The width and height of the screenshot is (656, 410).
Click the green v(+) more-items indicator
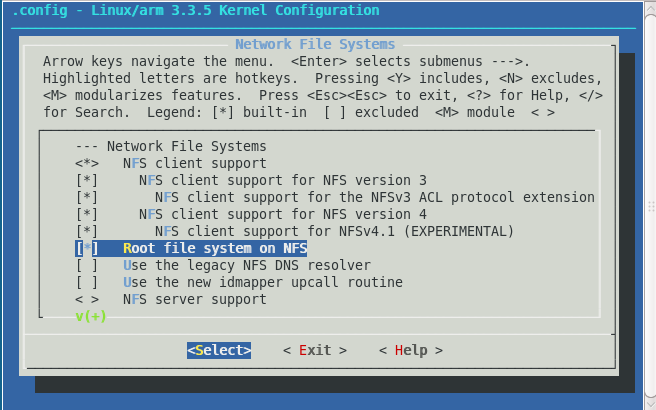91,316
